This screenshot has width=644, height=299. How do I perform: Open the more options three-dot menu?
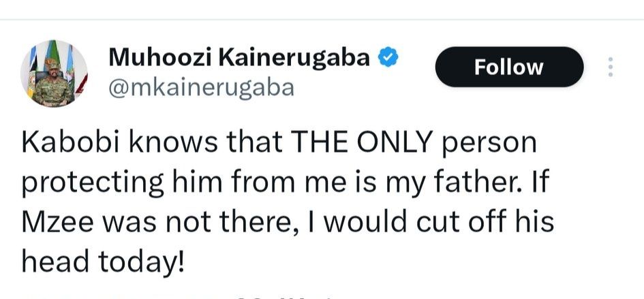(611, 67)
